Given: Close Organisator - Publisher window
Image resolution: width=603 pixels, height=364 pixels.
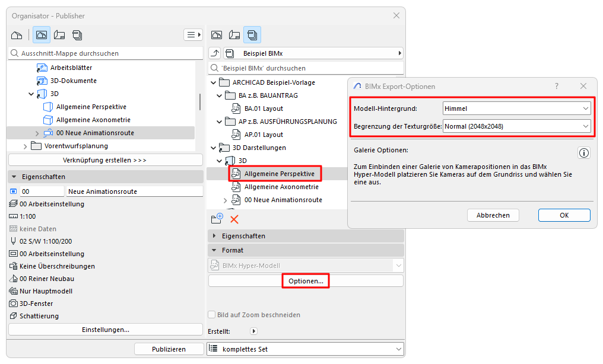Looking at the screenshot, I should 396,16.
